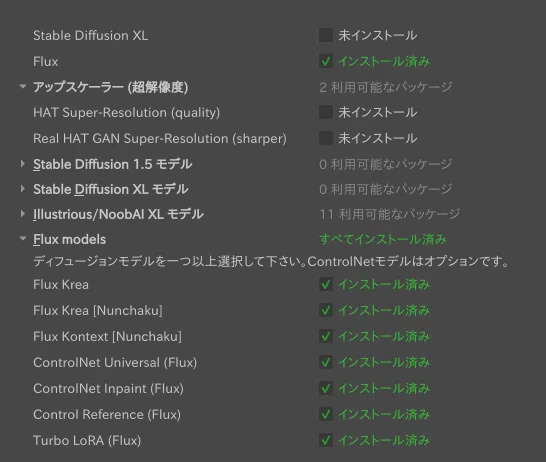This screenshot has width=546, height=462.
Task: Click the Stable Diffusion 1.5 モデル title
Action: pyautogui.click(x=112, y=164)
